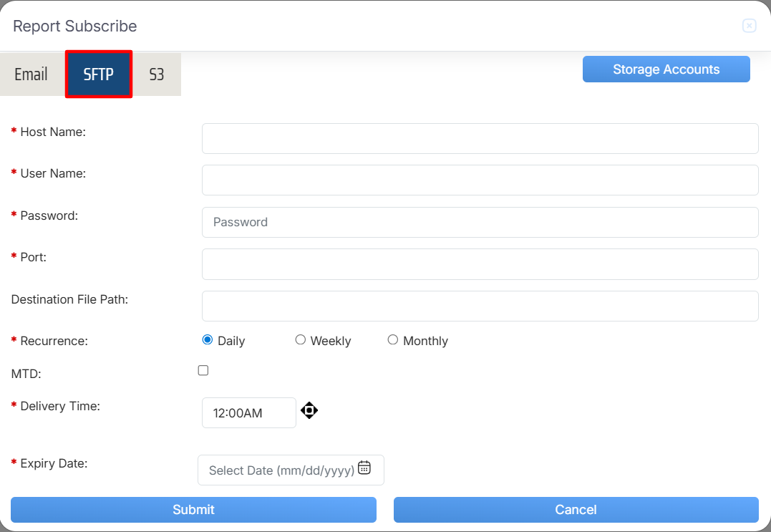Select the Password input box

[480, 222]
